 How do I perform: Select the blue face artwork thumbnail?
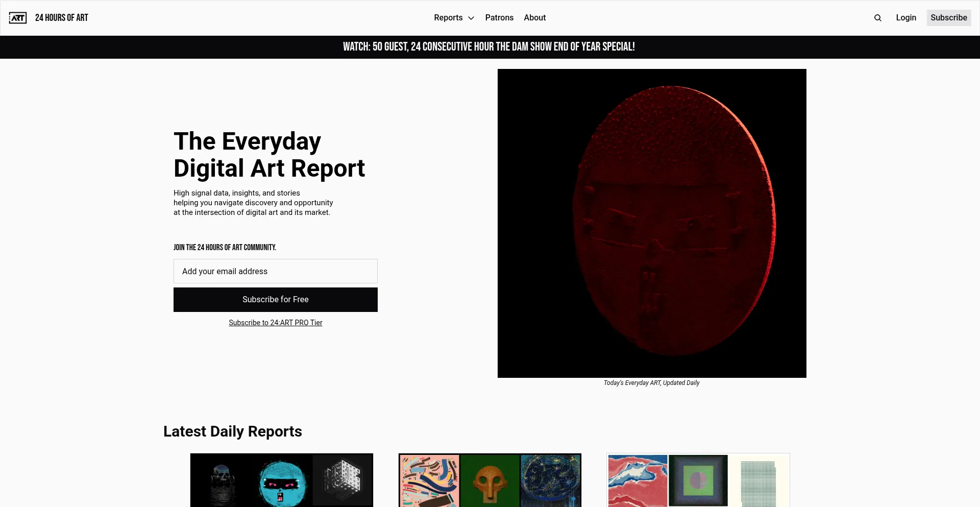click(282, 481)
